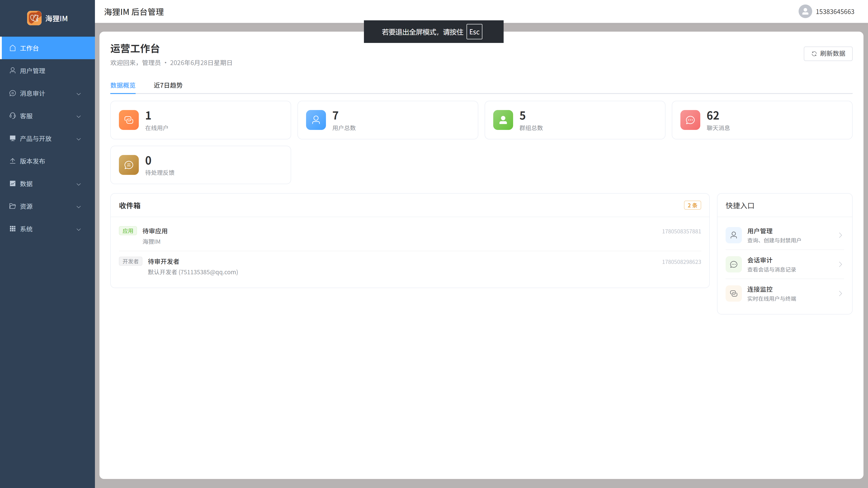Click the 5 群组总数 count
Image resolution: width=868 pixels, height=488 pixels.
pos(522,115)
